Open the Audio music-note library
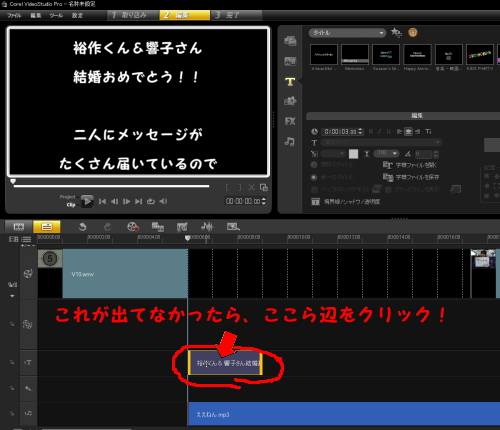Viewport: 500px width, 430px height. tap(289, 142)
